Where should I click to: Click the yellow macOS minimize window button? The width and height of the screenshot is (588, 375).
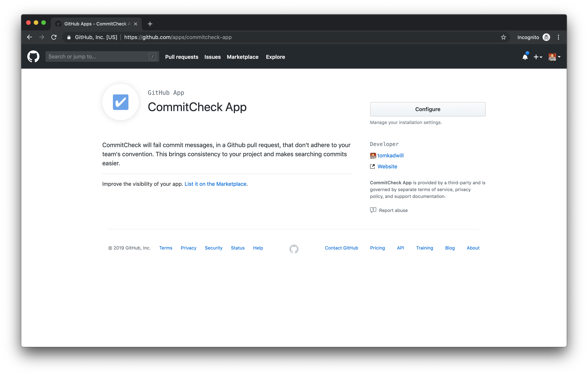click(x=36, y=23)
